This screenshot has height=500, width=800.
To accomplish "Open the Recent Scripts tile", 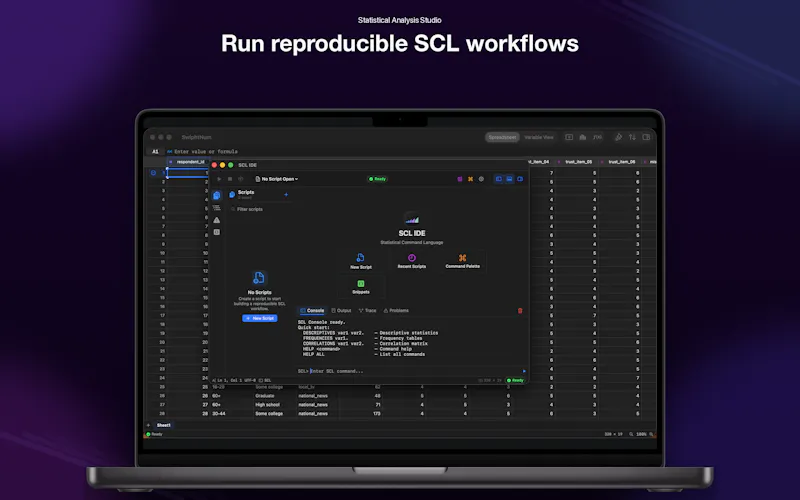I will click(x=412, y=261).
